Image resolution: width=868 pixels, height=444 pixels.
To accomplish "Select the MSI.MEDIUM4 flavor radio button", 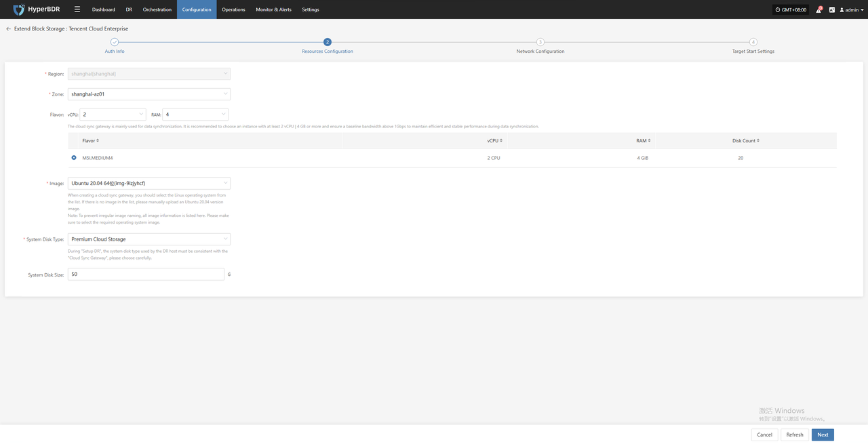I will coord(74,157).
